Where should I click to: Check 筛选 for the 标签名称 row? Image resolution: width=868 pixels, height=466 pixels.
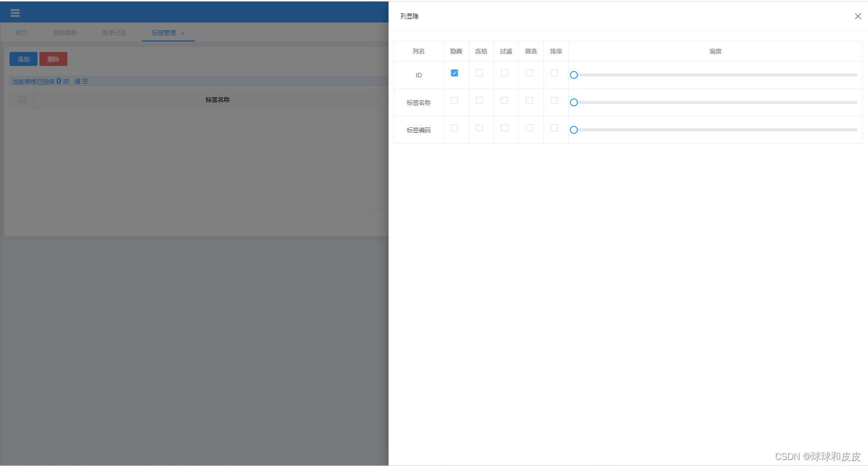pos(529,100)
